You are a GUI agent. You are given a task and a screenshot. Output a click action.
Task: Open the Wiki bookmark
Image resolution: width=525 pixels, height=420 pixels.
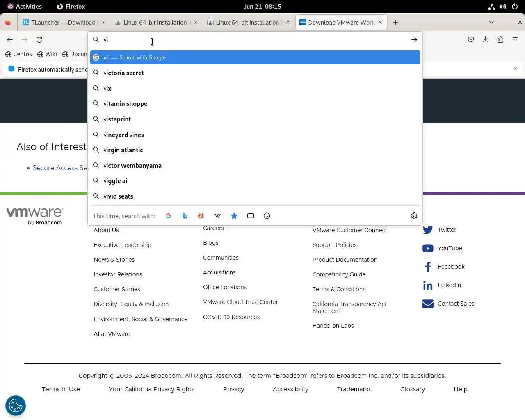click(x=47, y=54)
